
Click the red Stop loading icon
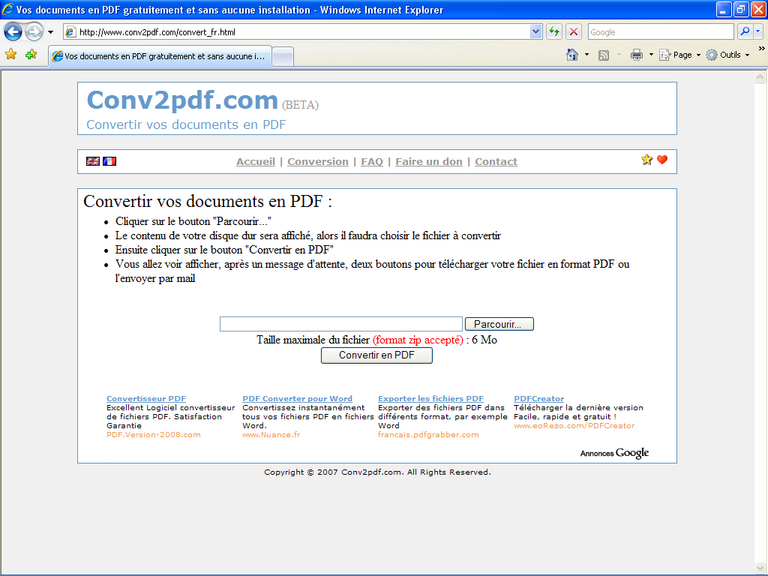point(574,32)
